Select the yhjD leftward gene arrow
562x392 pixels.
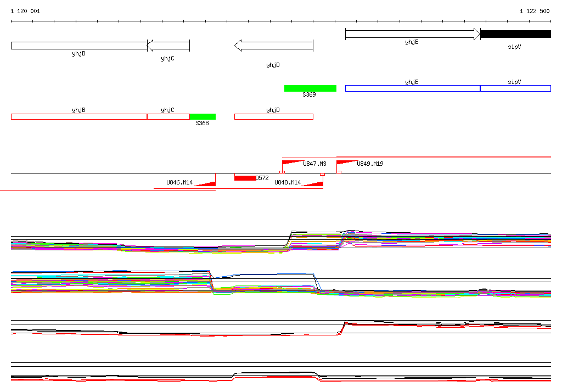(x=274, y=46)
